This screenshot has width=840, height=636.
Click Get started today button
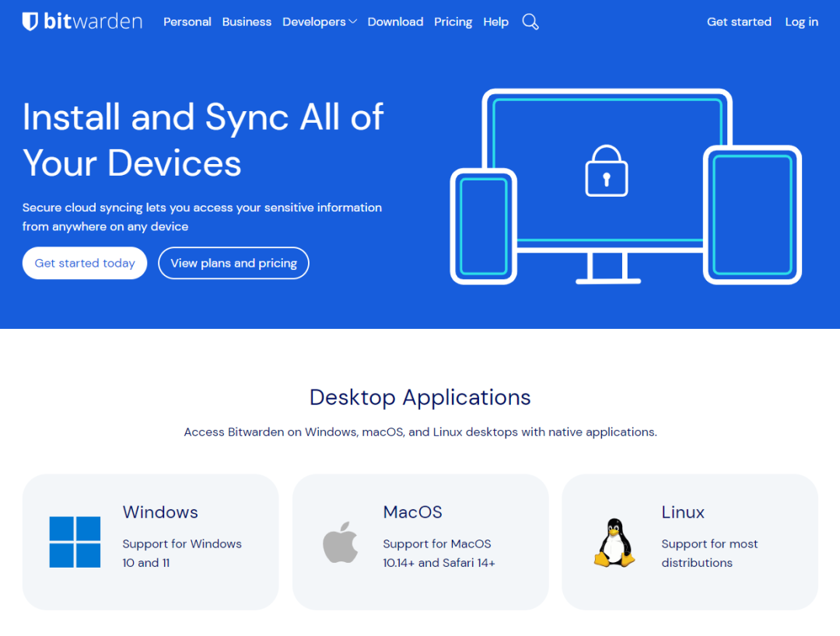pos(85,263)
